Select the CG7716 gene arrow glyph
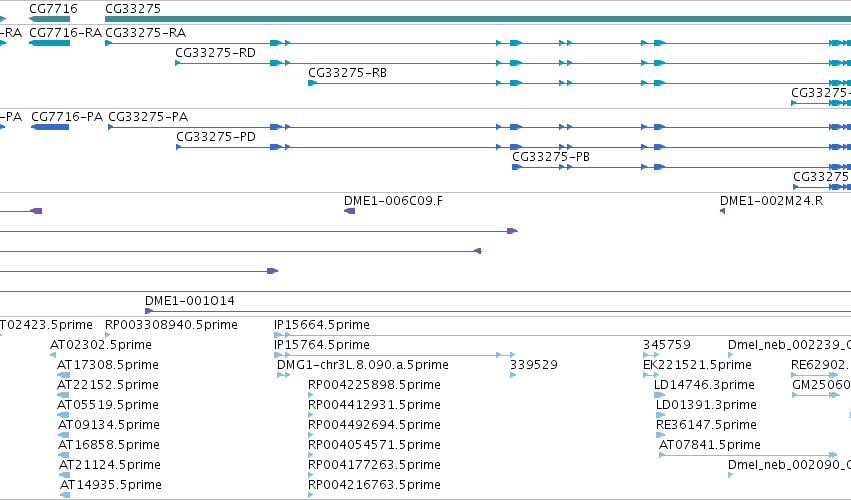851x500 pixels. 49,19
